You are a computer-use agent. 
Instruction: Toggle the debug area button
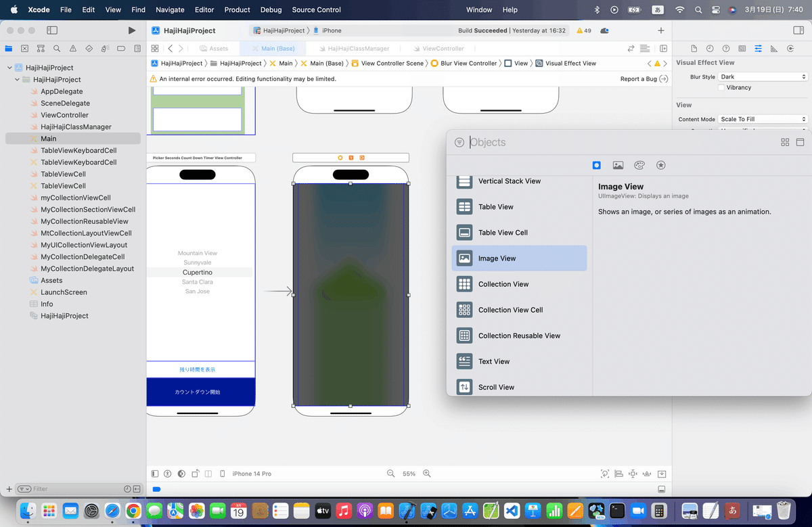pos(662,489)
